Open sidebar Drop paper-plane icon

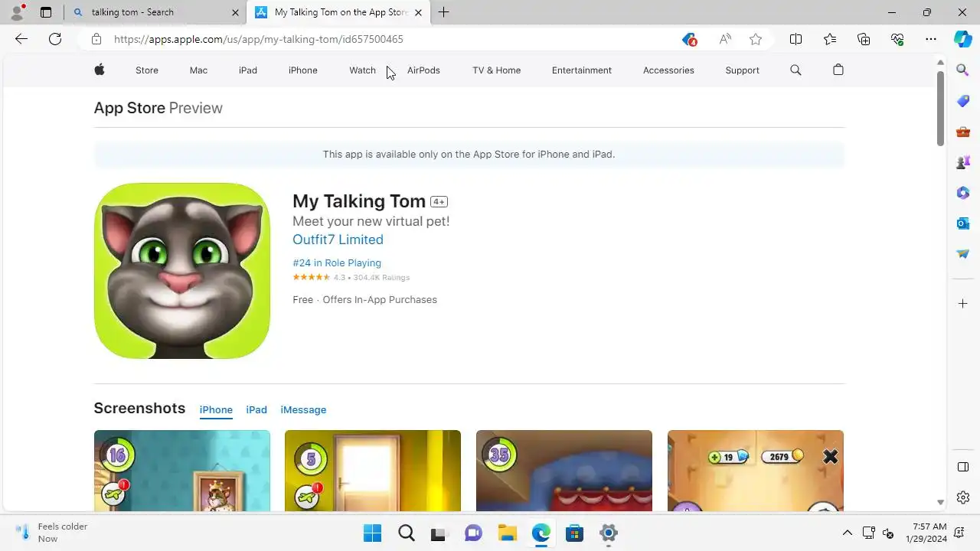[963, 254]
